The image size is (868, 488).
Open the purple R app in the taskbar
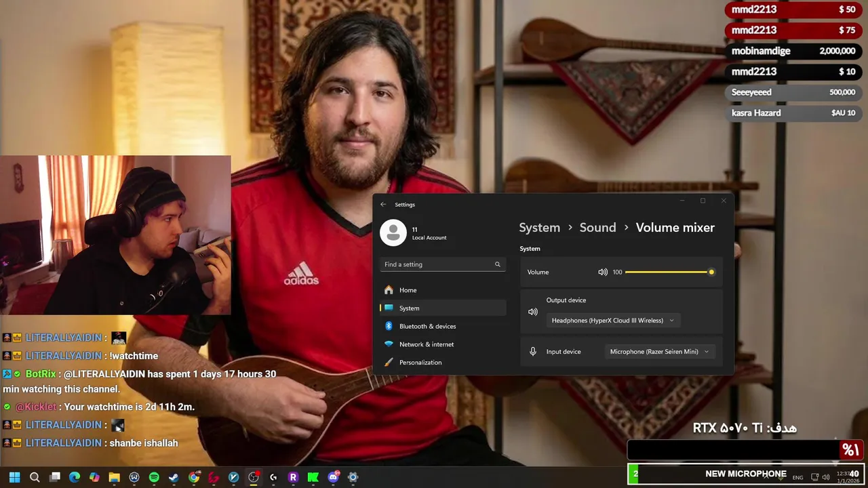tap(293, 477)
